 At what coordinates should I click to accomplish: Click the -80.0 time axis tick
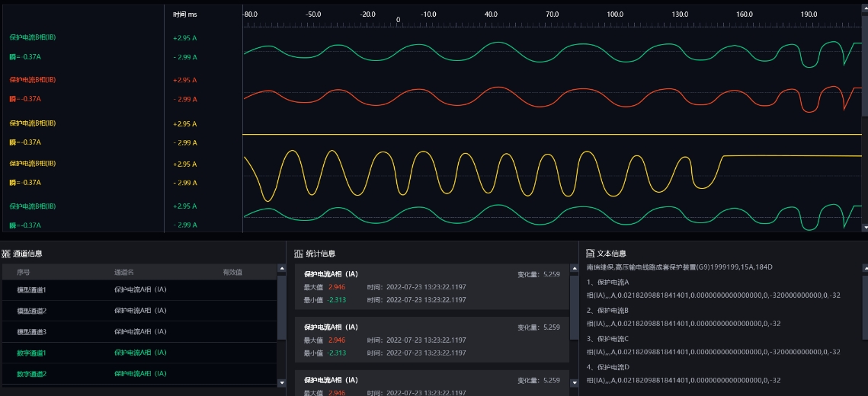(x=250, y=14)
